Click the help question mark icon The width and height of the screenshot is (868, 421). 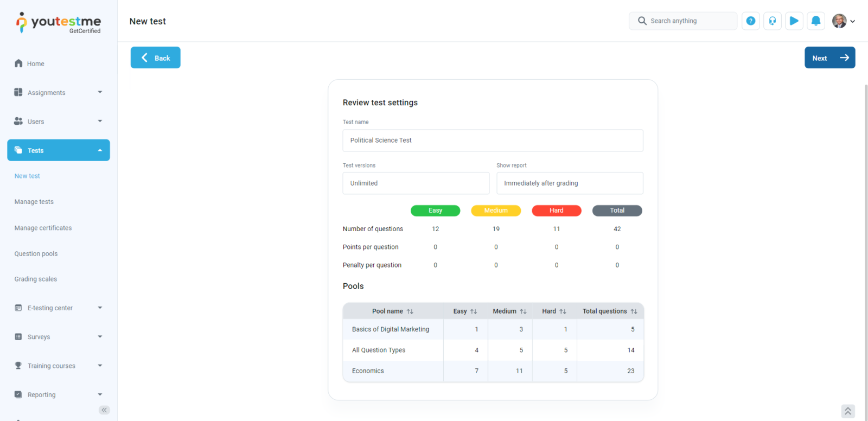(750, 21)
